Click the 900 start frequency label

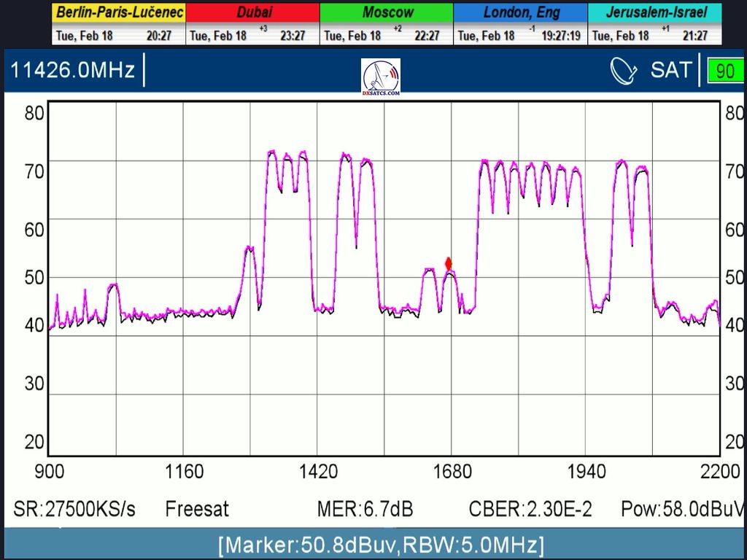pos(50,472)
